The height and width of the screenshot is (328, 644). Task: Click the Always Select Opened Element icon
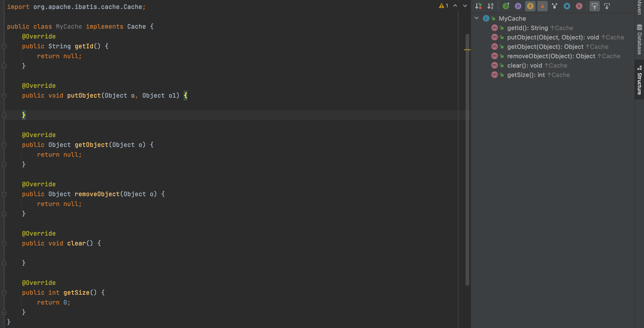pyautogui.click(x=594, y=6)
